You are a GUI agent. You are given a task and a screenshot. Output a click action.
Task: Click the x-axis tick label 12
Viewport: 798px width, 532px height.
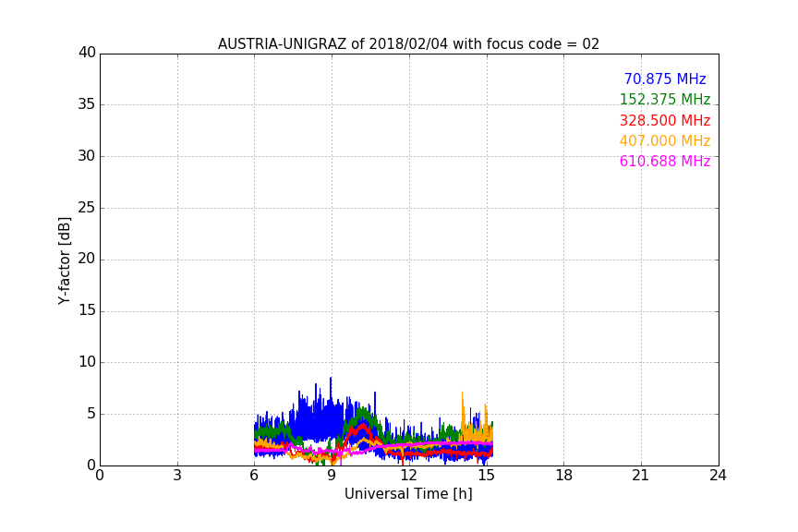408,476
